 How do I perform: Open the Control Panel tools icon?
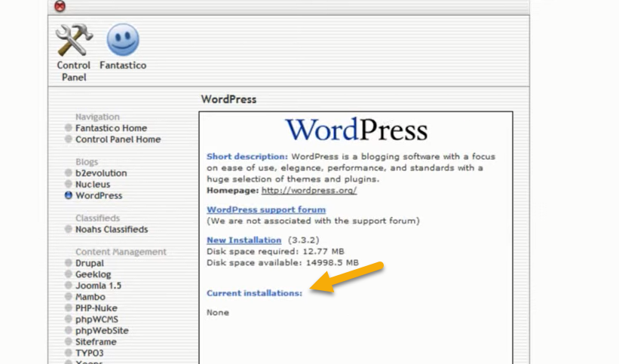tap(74, 40)
